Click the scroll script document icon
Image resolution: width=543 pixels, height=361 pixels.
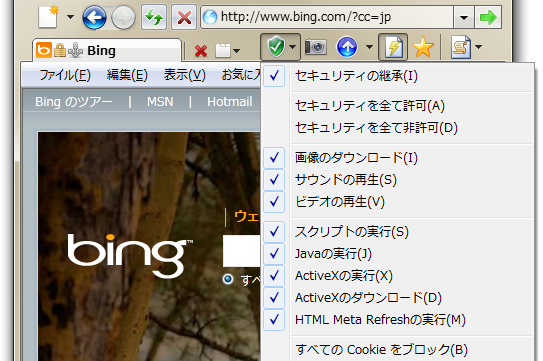(x=461, y=46)
